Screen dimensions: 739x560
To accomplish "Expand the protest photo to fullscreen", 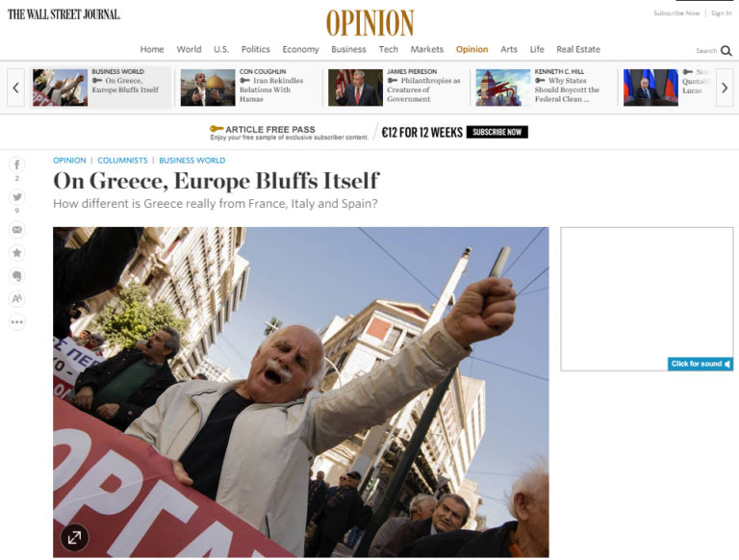I will 74,537.
